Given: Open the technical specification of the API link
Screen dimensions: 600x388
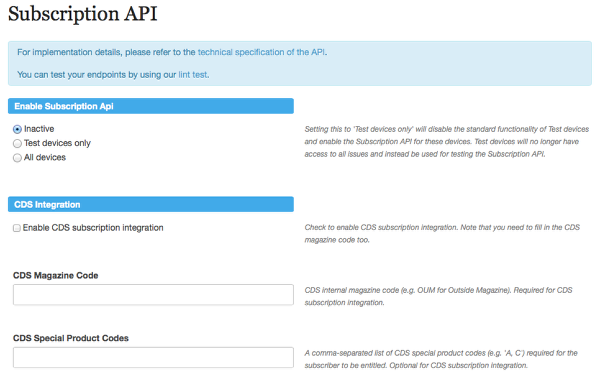Looking at the screenshot, I should point(261,52).
